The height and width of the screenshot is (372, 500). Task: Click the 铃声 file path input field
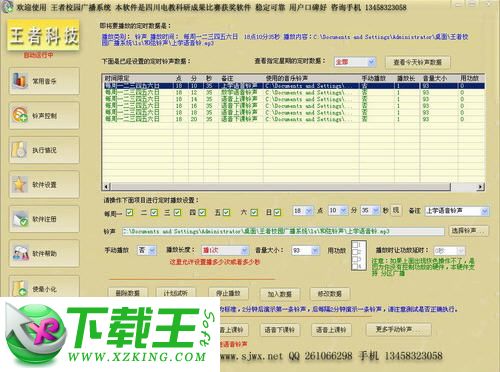(283, 231)
